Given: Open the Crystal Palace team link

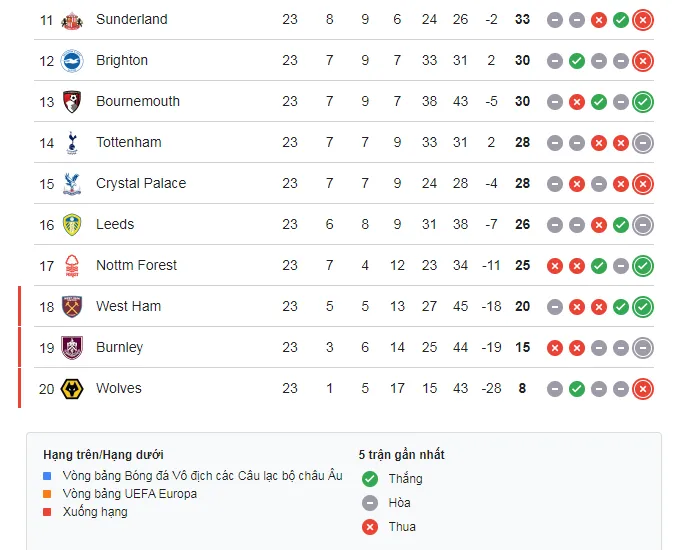Looking at the screenshot, I should 141,184.
